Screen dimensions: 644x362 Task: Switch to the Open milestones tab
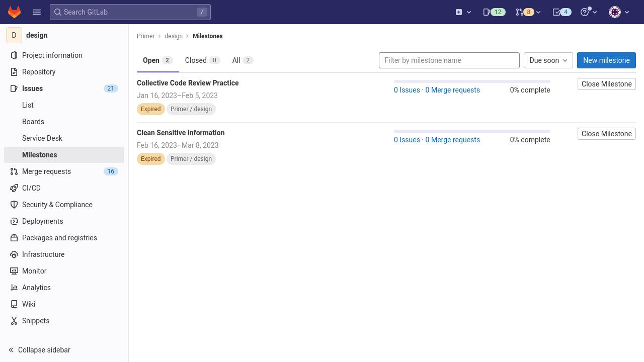(157, 60)
